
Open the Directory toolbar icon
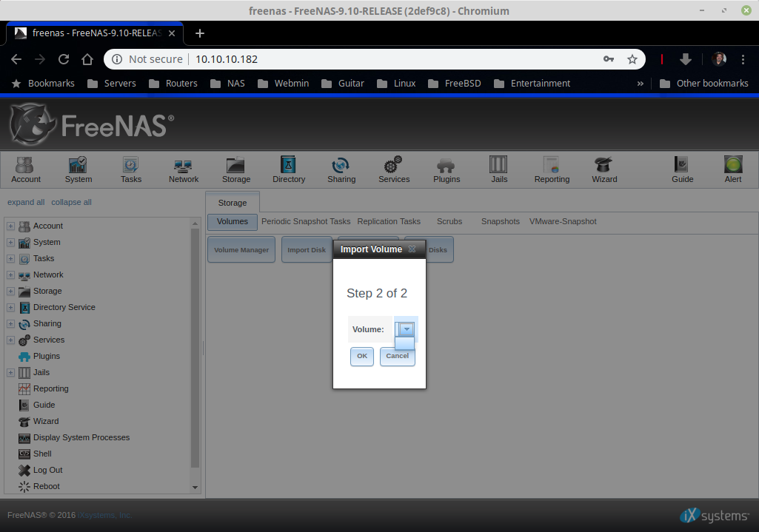click(289, 169)
